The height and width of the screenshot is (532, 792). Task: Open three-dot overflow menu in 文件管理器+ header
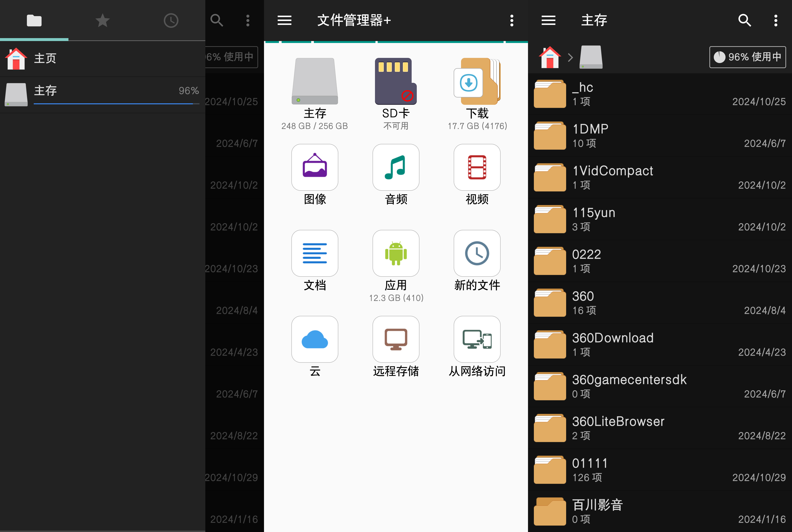tap(512, 20)
